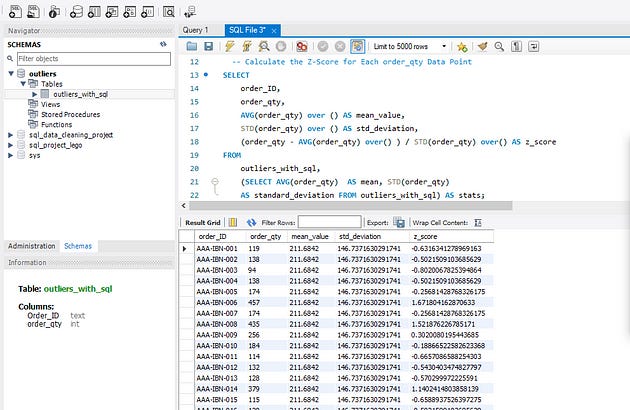
Task: Collapse the Tables node under outliers
Action: 22,84
